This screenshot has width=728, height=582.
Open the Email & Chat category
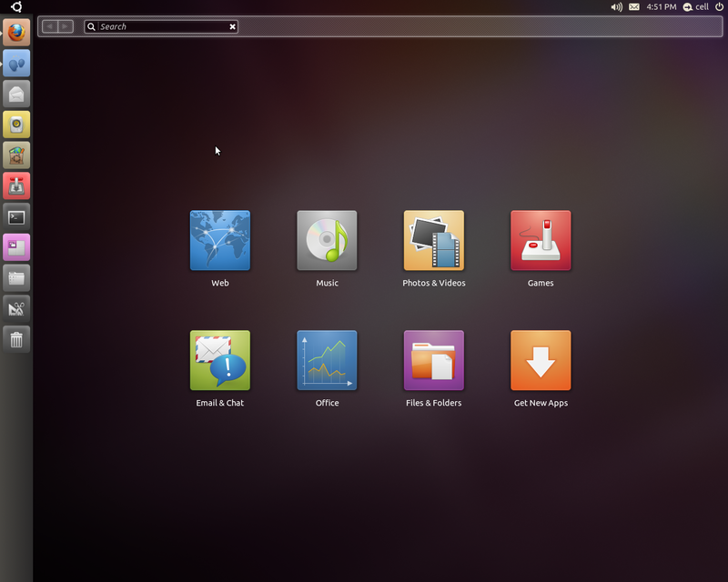coord(220,360)
